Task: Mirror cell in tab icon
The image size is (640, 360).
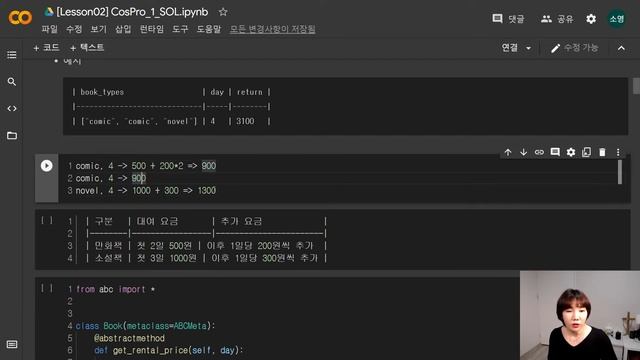Action: [x=587, y=152]
